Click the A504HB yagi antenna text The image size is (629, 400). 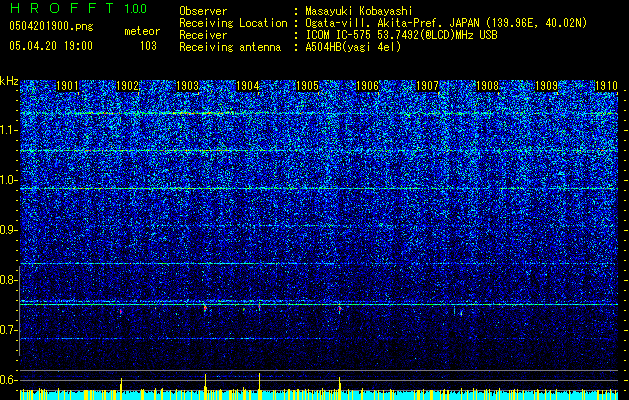click(x=353, y=47)
